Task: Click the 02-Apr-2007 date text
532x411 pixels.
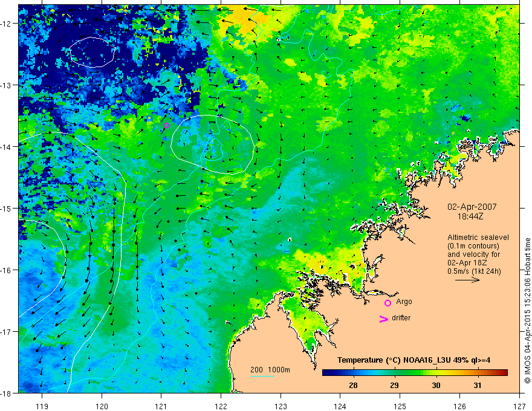Action: 472,207
